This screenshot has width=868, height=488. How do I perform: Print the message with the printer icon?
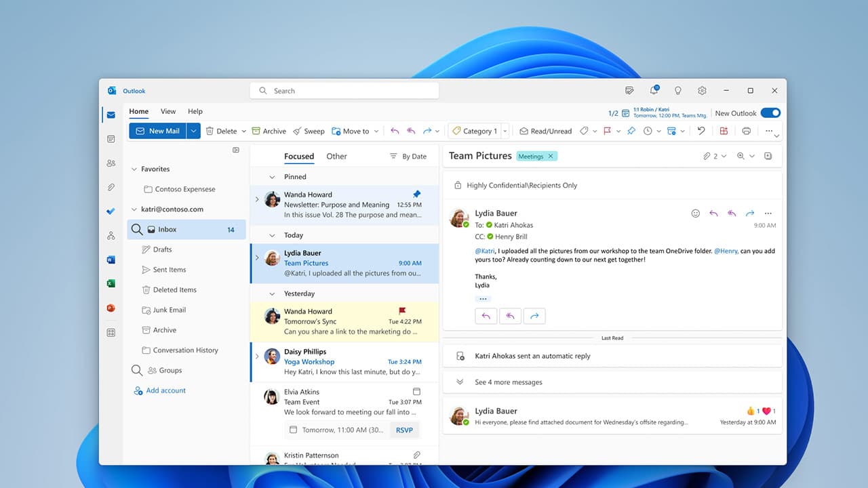click(746, 131)
